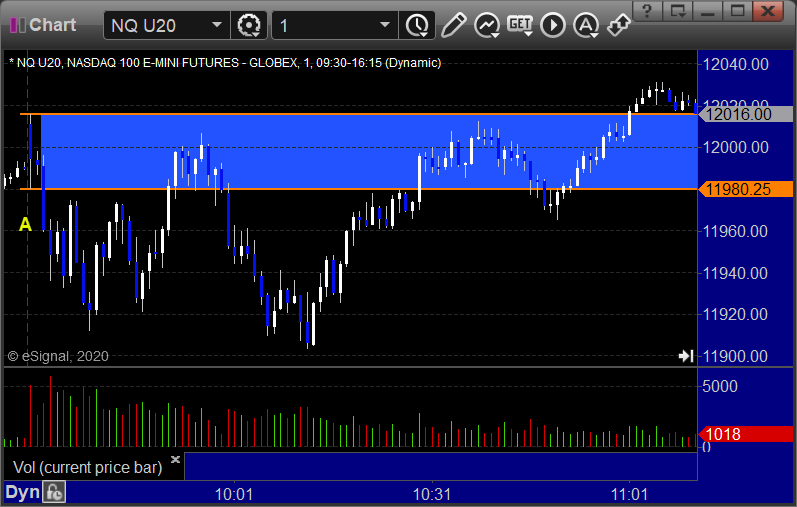Expand the interval dropdown showing 1
797x507 pixels.
click(x=334, y=25)
